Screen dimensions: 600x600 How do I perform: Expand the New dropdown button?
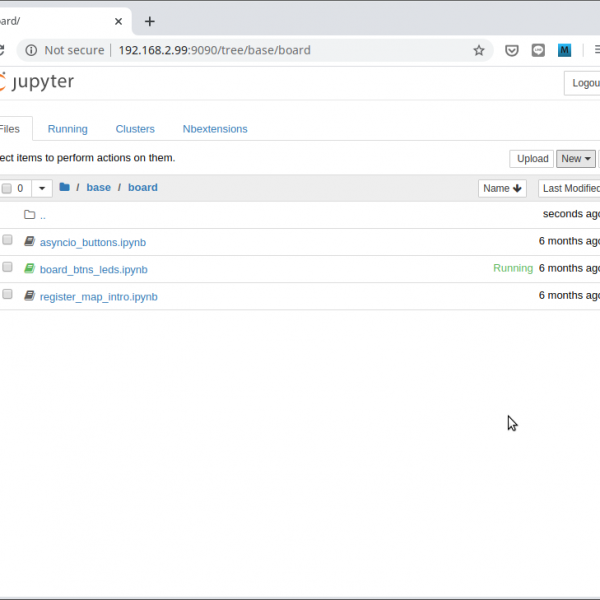[x=576, y=158]
